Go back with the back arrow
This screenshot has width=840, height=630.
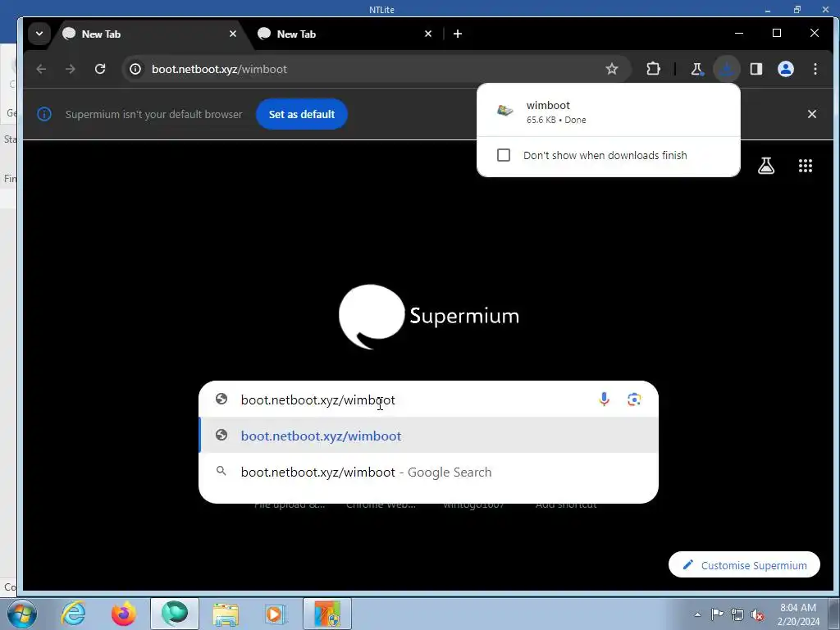click(x=41, y=69)
